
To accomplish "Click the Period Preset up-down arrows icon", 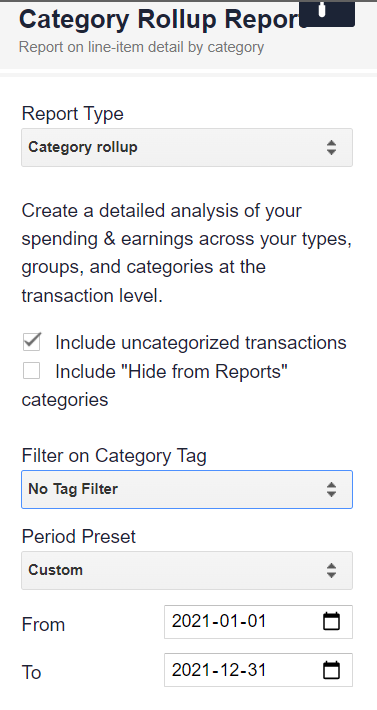I will pos(331,571).
